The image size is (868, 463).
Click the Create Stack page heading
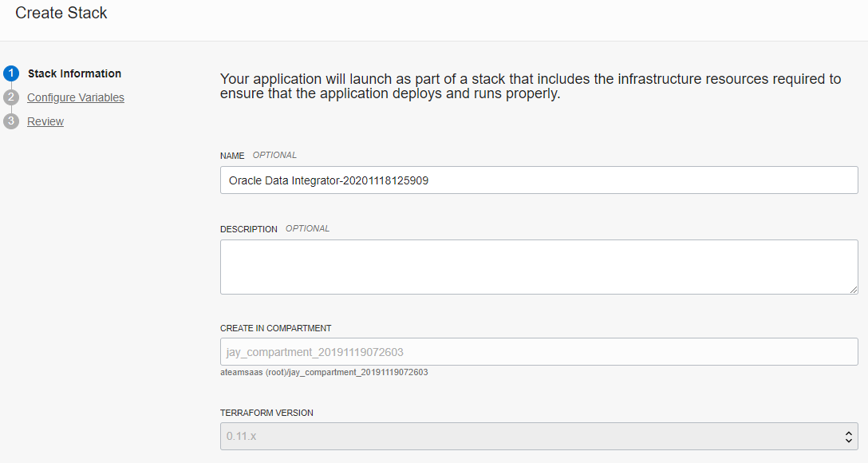[61, 13]
